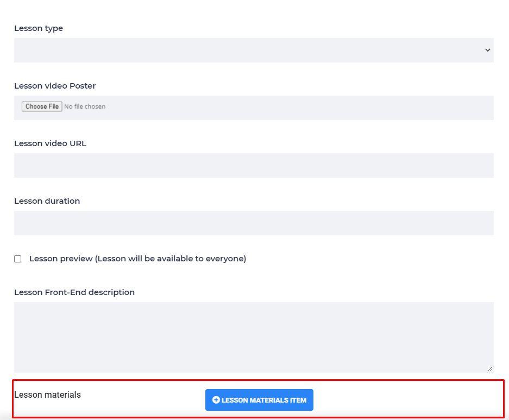Click the 'Lesson video URL' label
The height and width of the screenshot is (420, 509).
[x=51, y=143]
